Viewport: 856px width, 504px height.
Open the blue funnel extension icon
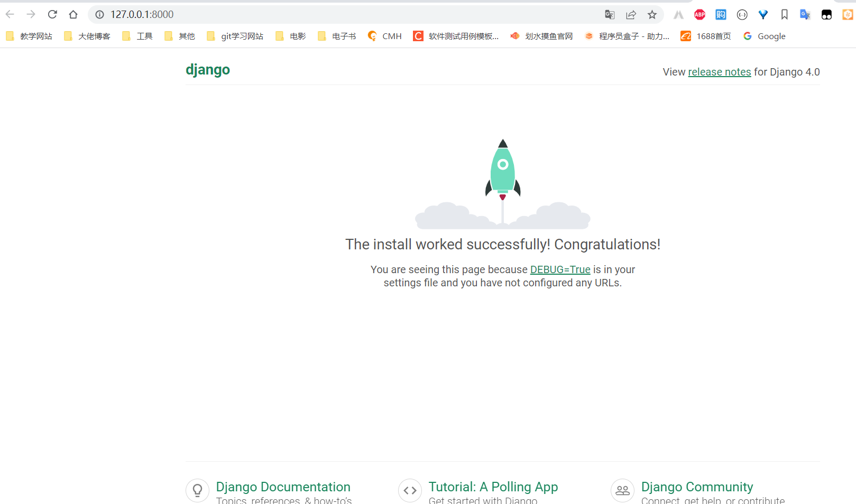click(763, 15)
